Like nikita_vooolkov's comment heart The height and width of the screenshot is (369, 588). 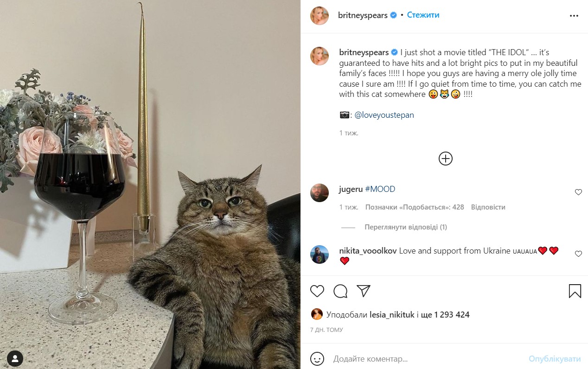coord(578,254)
